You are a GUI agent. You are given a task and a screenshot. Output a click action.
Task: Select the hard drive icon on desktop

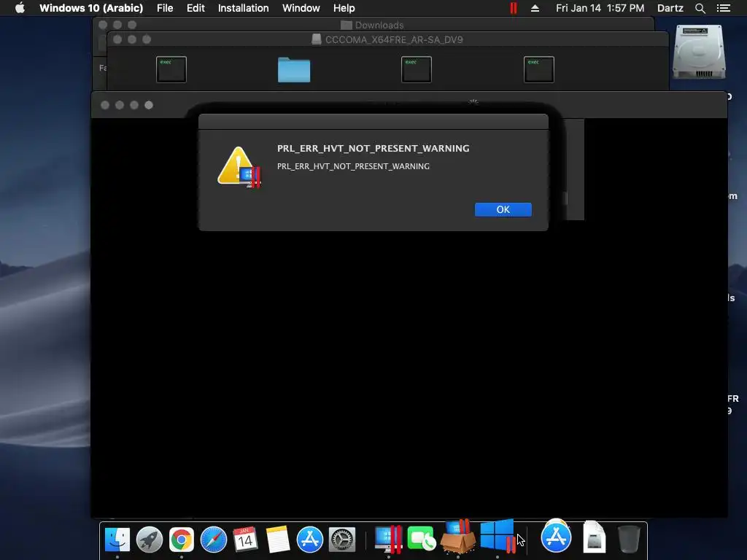tap(699, 52)
